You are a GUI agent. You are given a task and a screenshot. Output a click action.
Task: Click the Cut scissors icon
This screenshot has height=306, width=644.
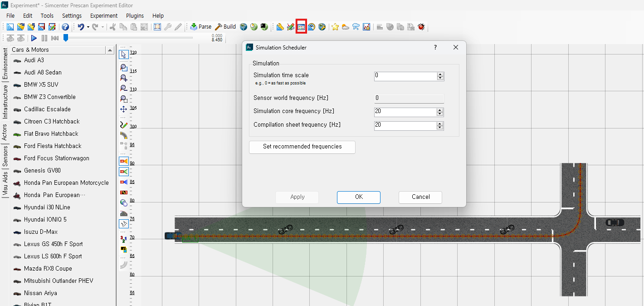point(113,27)
